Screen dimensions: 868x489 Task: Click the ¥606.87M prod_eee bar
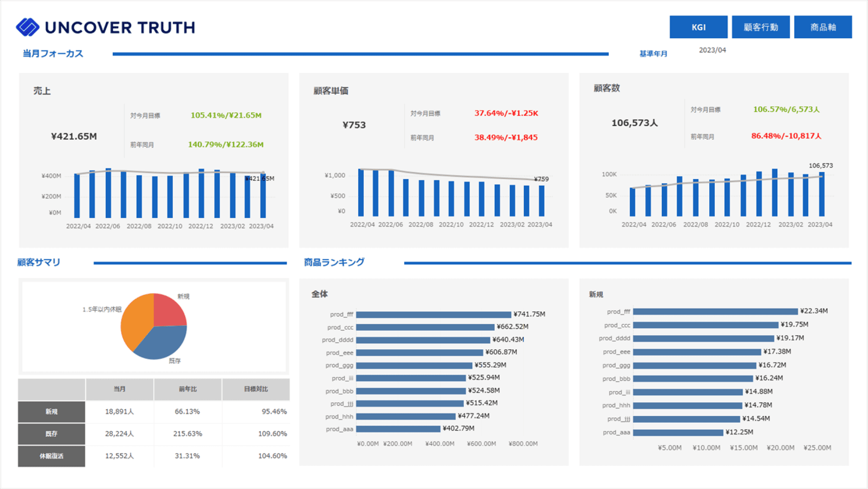[x=420, y=353]
